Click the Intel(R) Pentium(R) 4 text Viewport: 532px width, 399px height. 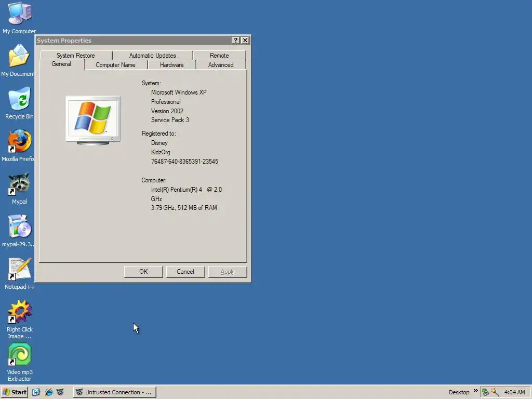tap(177, 190)
